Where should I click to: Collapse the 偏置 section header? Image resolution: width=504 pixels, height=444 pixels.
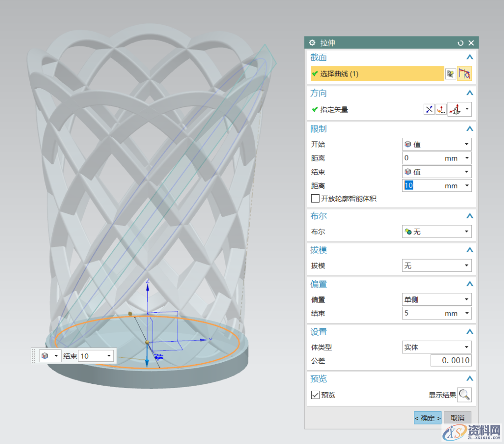[x=469, y=284]
